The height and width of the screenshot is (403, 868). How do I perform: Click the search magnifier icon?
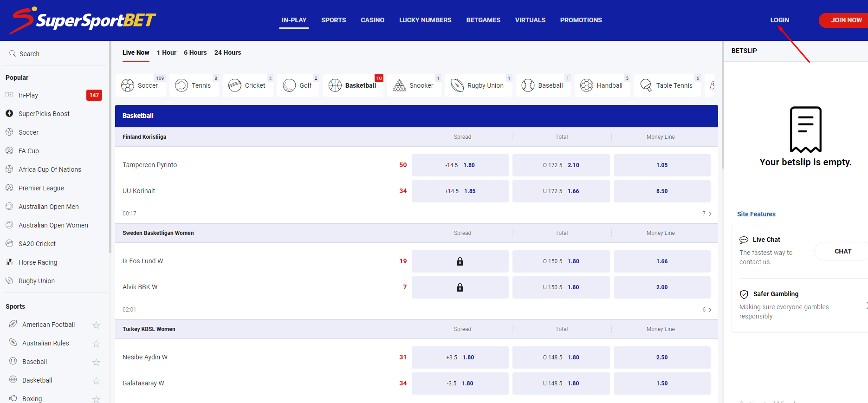coord(13,53)
